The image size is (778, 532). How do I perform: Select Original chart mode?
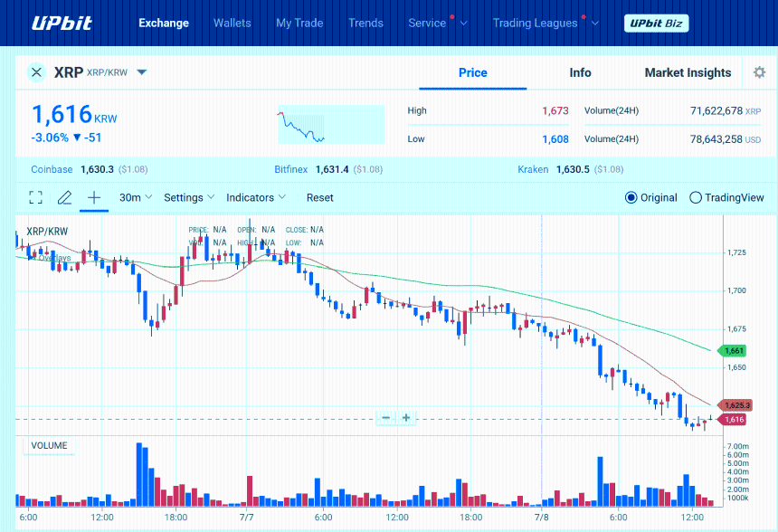[x=651, y=197]
